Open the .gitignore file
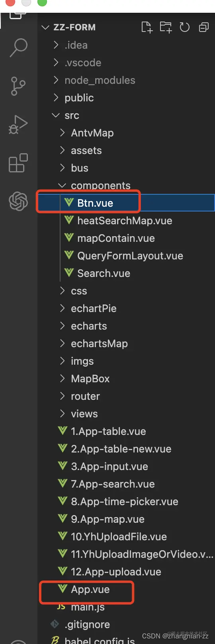Viewport: 215px width, 644px height. tap(87, 624)
